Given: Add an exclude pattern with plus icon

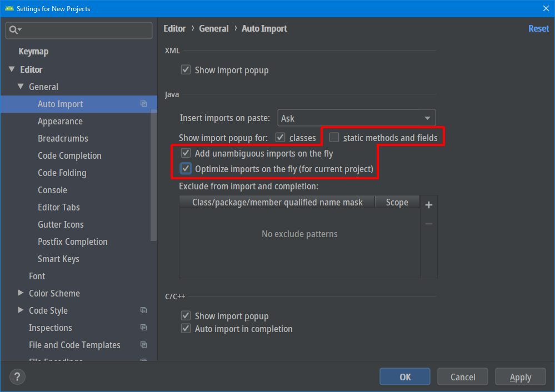Looking at the screenshot, I should (429, 205).
